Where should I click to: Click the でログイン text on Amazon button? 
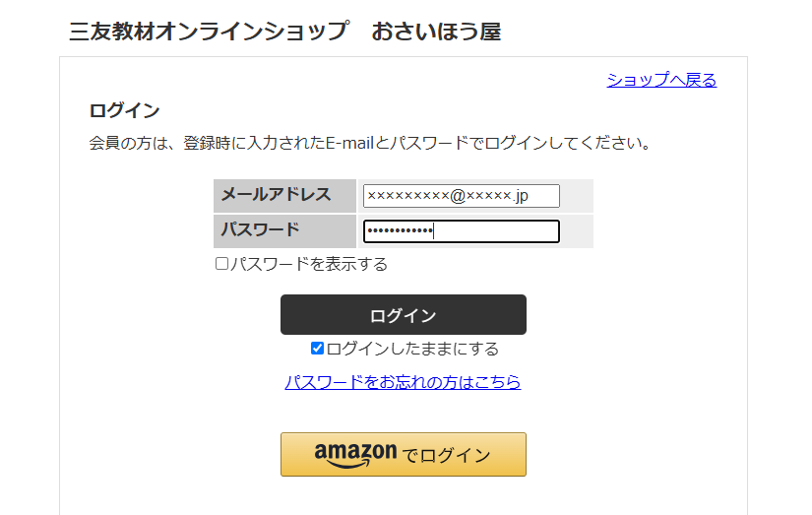coord(447,455)
